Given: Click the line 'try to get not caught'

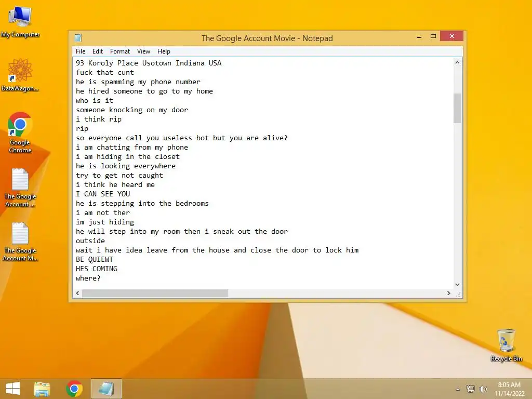Looking at the screenshot, I should [119, 176].
